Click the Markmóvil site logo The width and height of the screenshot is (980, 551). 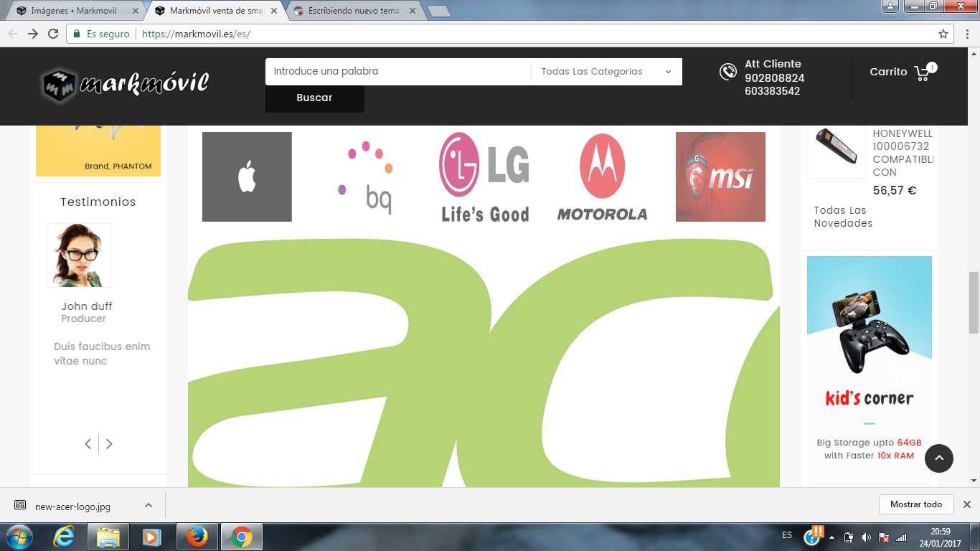(x=124, y=85)
